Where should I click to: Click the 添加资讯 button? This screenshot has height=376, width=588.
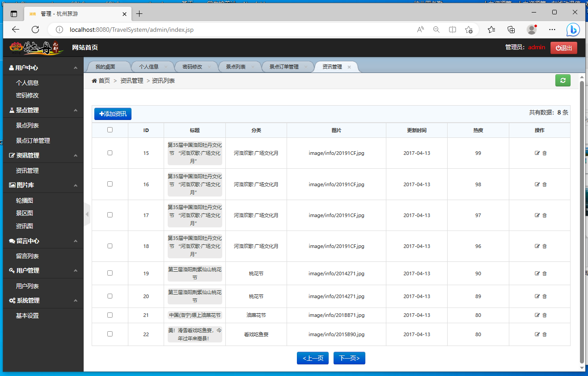click(113, 114)
